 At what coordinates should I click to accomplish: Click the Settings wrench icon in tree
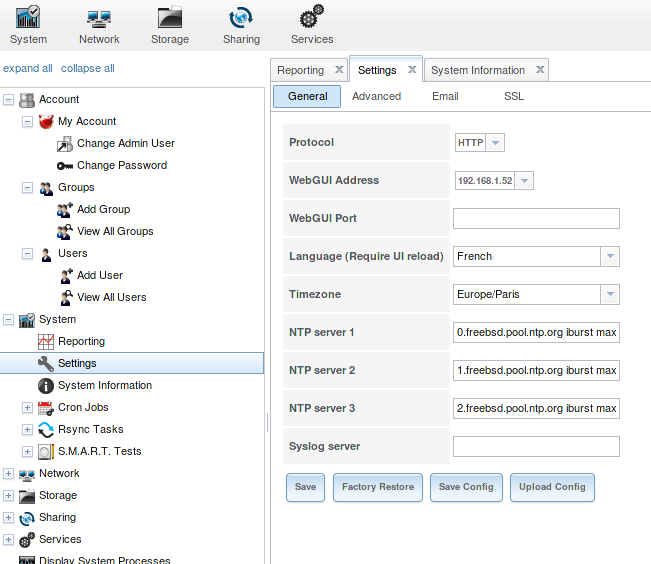46,364
